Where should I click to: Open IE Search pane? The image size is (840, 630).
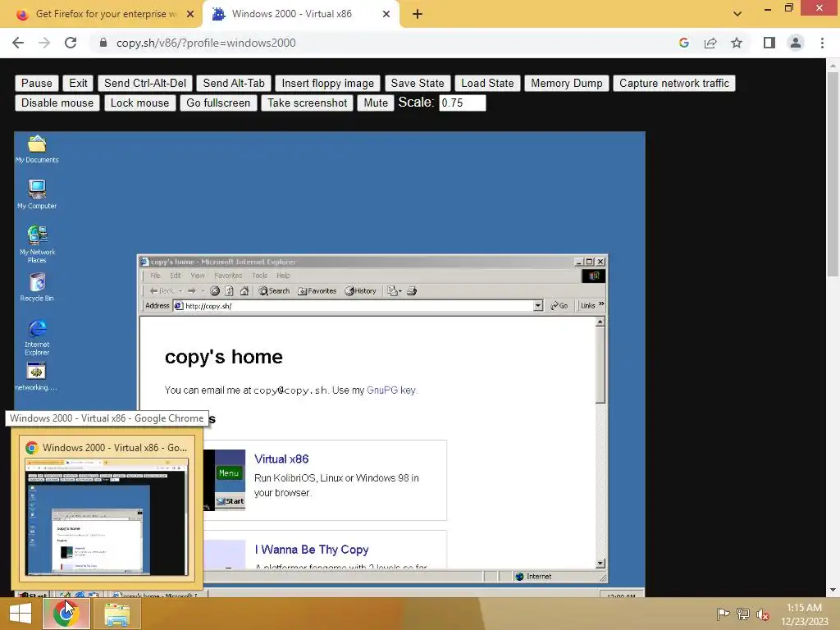tap(274, 291)
